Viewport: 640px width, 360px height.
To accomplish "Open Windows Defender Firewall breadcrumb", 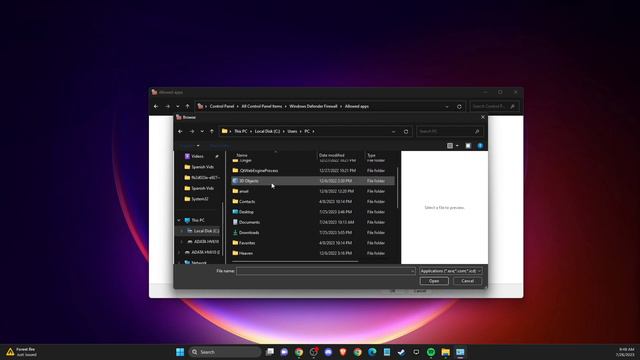I will [313, 107].
